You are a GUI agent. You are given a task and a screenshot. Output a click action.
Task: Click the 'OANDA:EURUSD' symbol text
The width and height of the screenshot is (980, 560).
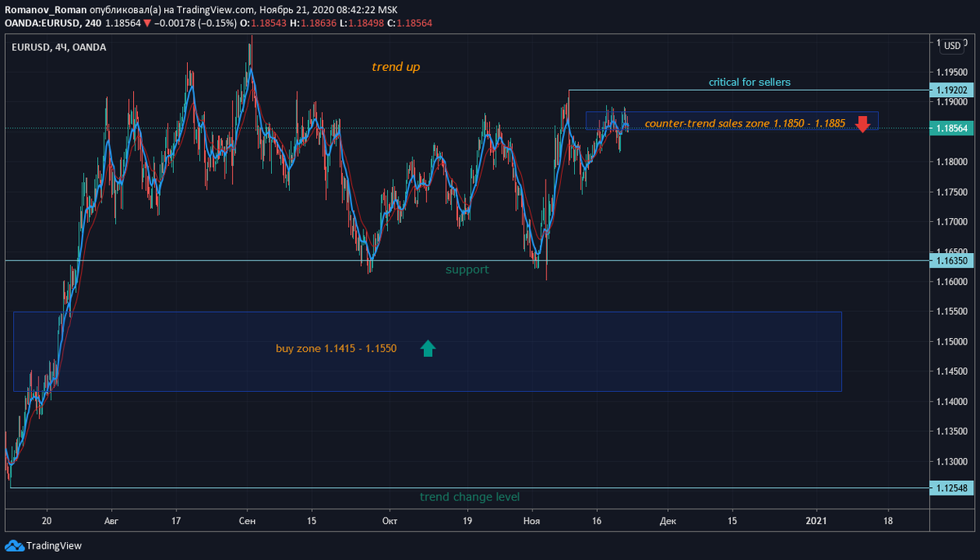pyautogui.click(x=42, y=24)
